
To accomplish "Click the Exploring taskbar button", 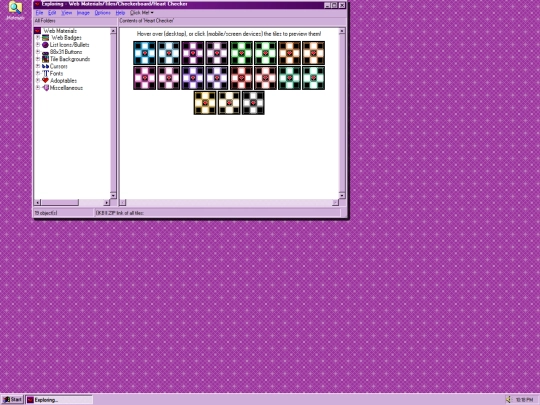I will [59, 399].
